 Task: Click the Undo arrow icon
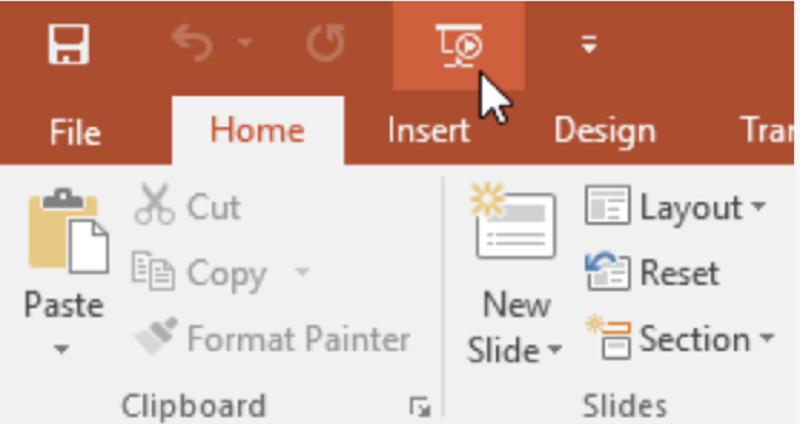(192, 43)
